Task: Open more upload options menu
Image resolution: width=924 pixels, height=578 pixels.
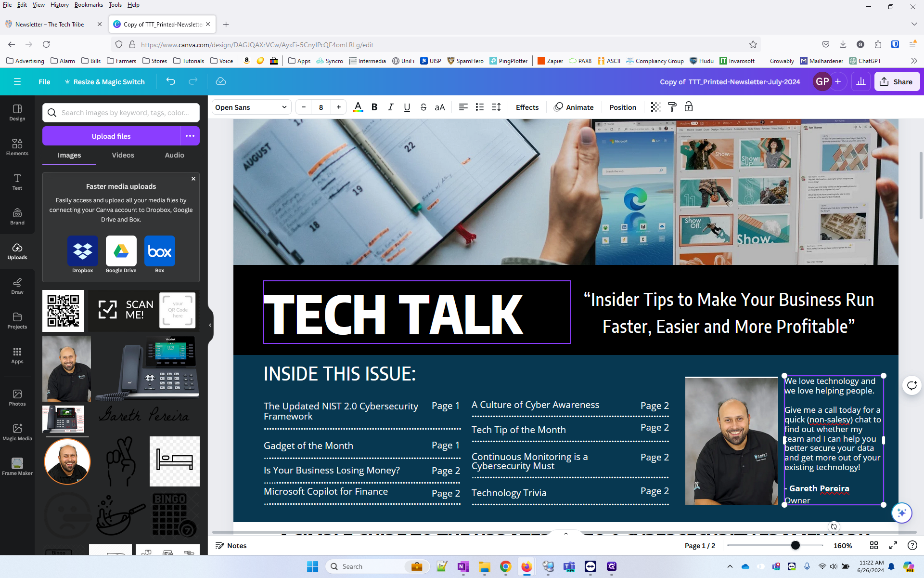Action: point(190,136)
